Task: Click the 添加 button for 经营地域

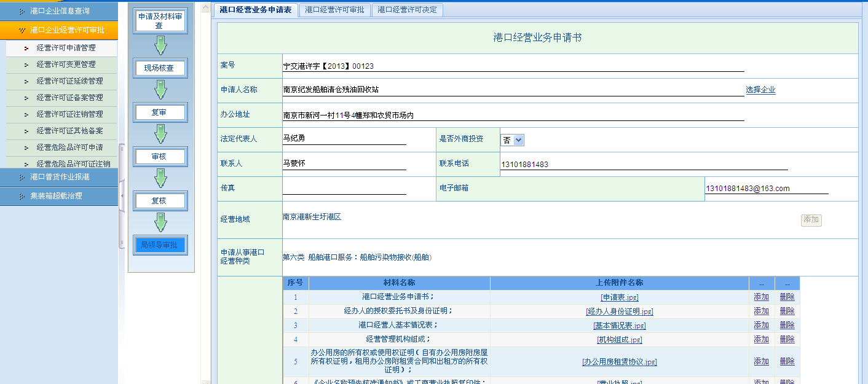Action: coord(811,220)
